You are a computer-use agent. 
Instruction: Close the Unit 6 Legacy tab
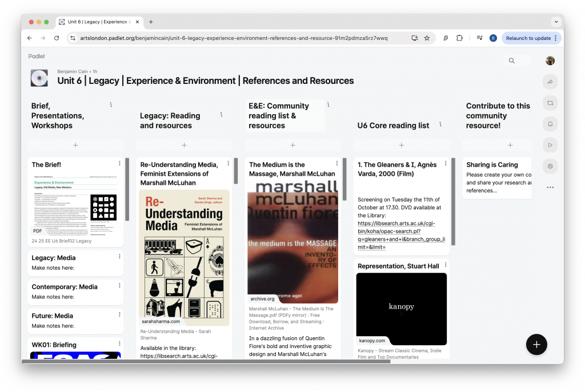pos(137,22)
